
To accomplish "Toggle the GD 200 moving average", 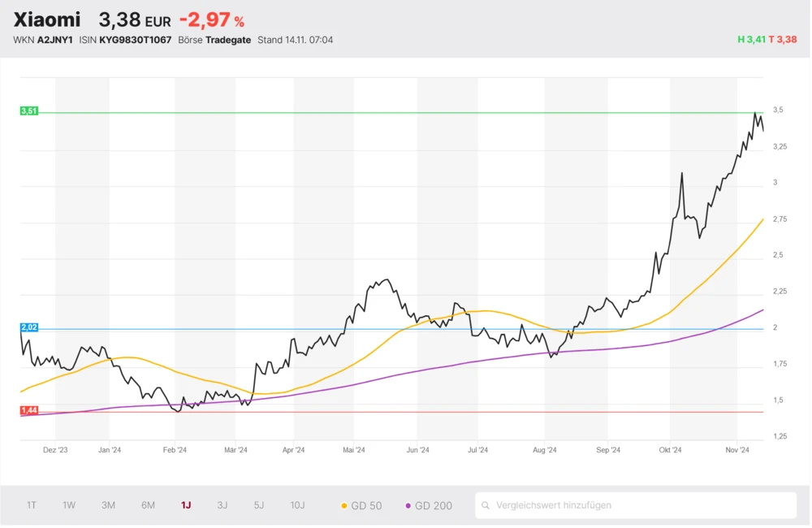I will click(429, 505).
